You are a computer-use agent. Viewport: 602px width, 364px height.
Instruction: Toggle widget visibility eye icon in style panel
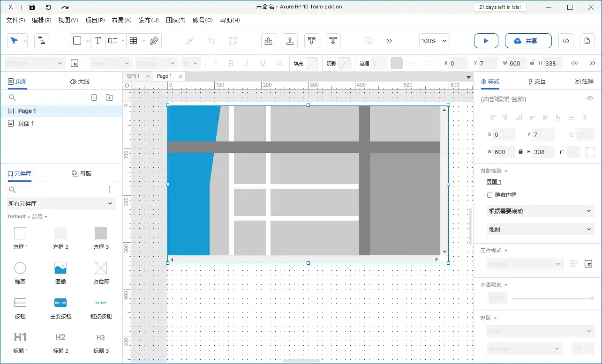click(590, 98)
